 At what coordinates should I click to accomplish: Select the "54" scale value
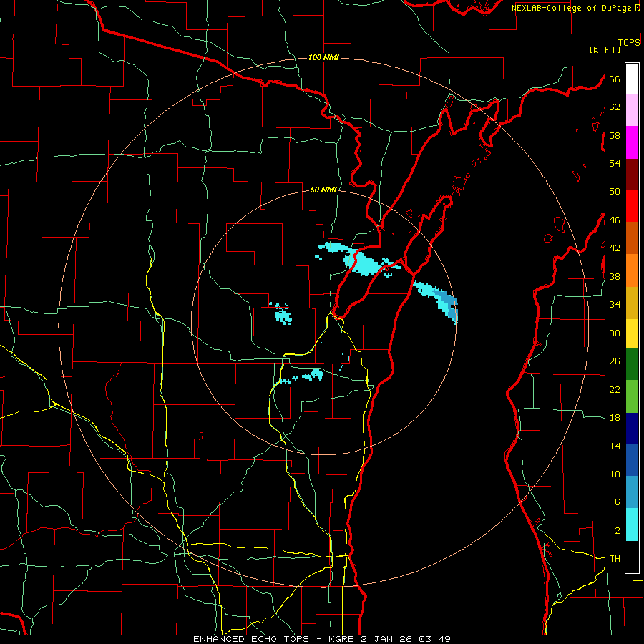615,163
